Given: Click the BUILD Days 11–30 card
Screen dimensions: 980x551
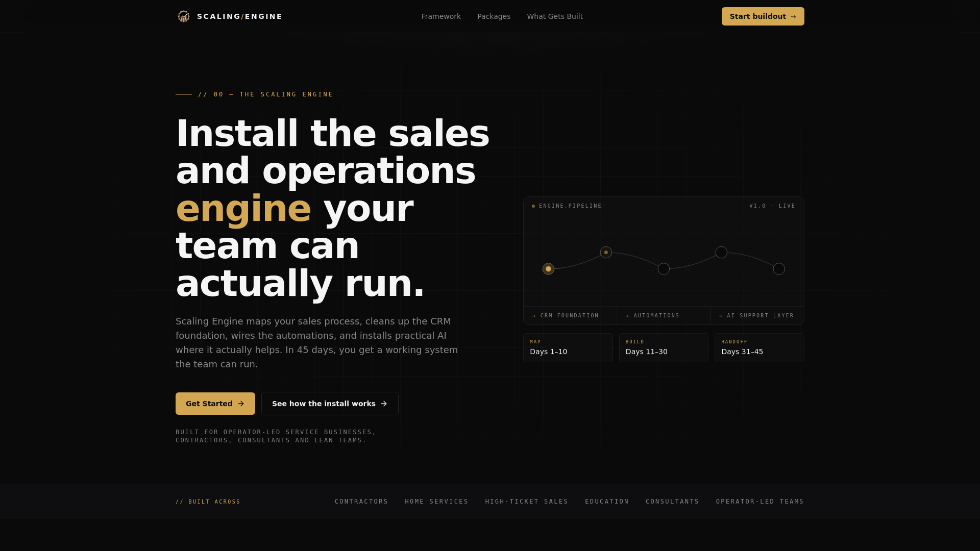Looking at the screenshot, I should pos(664,348).
